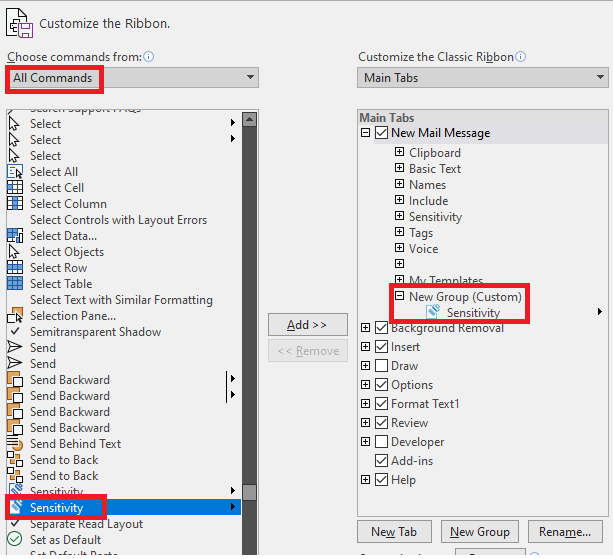This screenshot has height=559, width=613.
Task: Expand the Names group
Action: click(x=399, y=184)
